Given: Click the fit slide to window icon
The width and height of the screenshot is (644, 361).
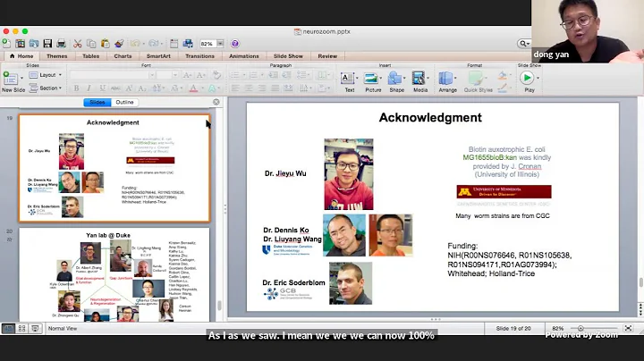Looking at the screenshot, I should tap(628, 328).
